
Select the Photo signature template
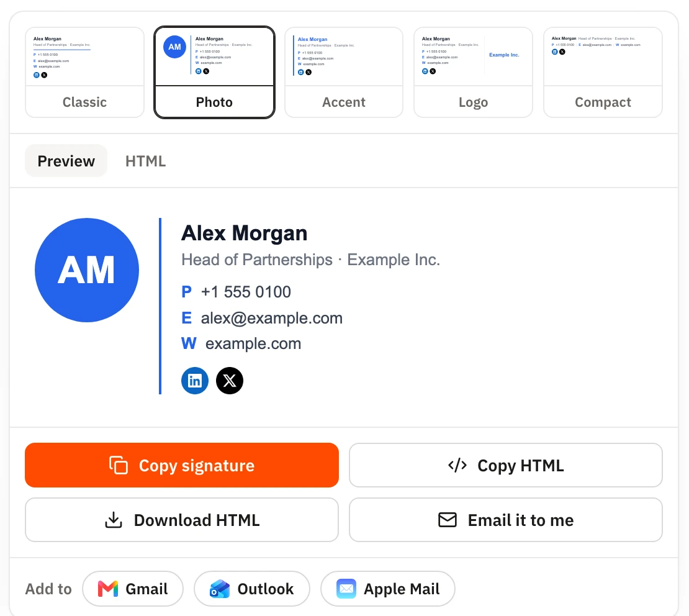(214, 73)
